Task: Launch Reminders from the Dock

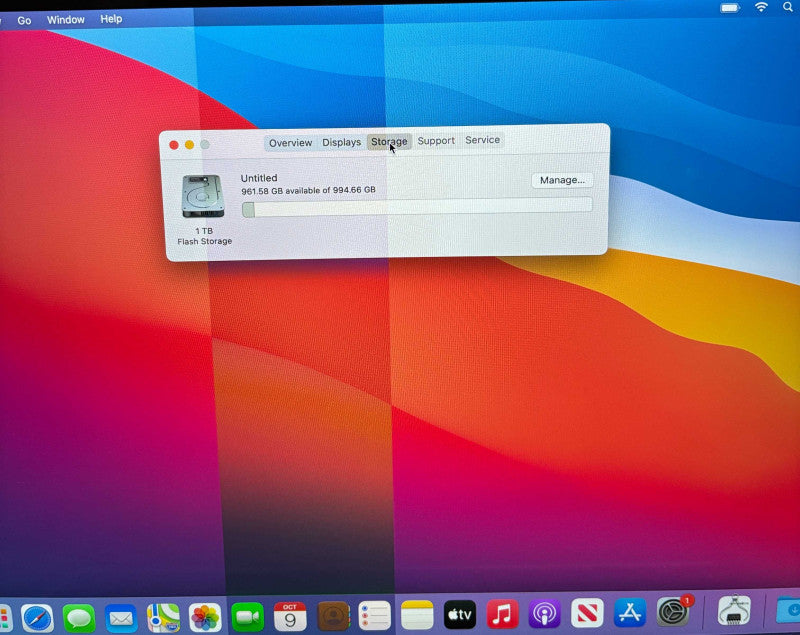Action: (x=374, y=615)
